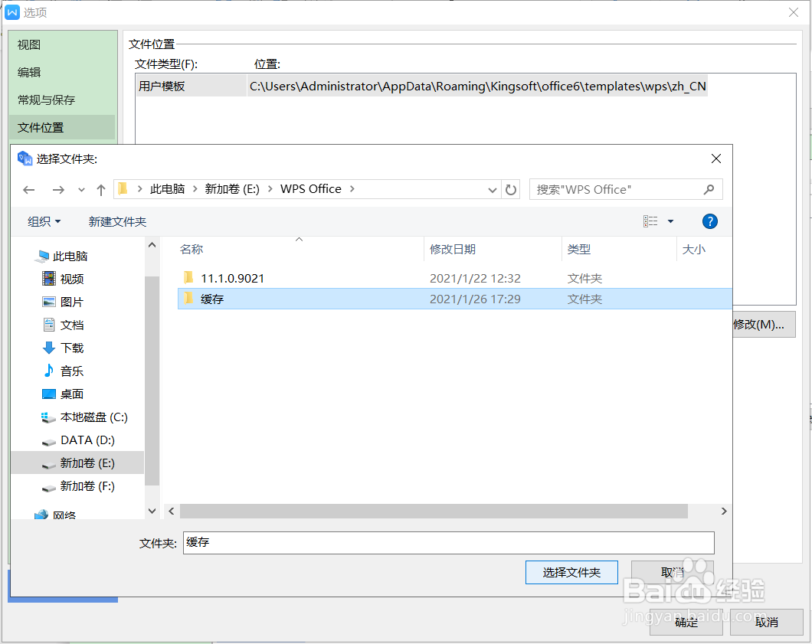Screen dimensions: 812x644
Task: Expand the address bar history dropdown
Action: point(492,190)
